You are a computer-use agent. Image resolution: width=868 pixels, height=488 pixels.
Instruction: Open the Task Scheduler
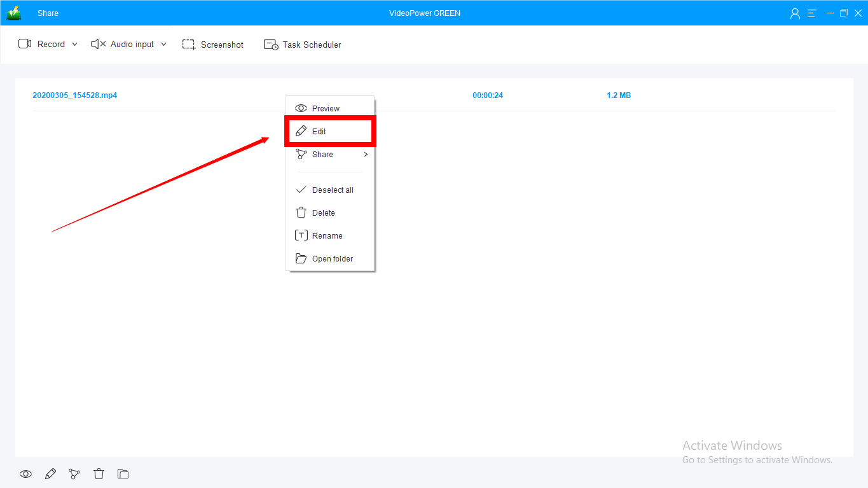[x=303, y=45]
